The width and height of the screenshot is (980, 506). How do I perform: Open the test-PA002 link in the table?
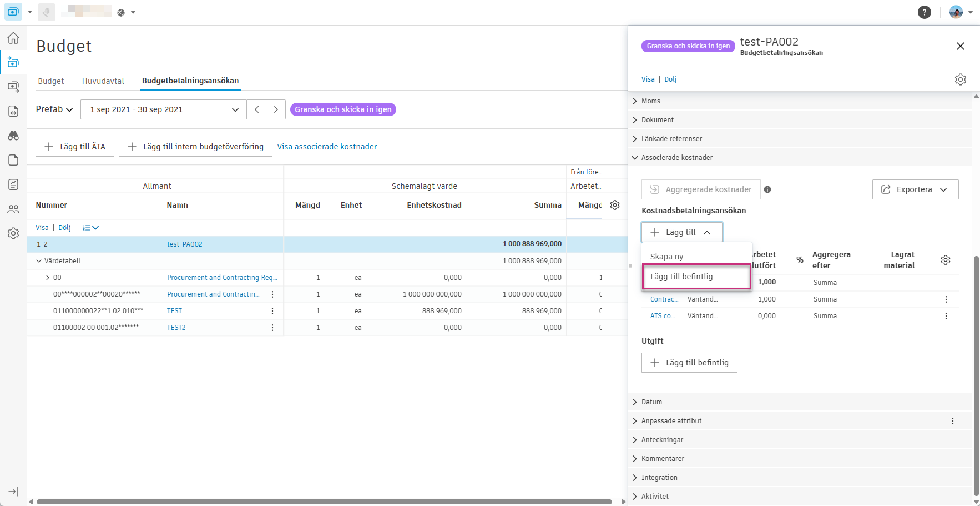tap(185, 244)
